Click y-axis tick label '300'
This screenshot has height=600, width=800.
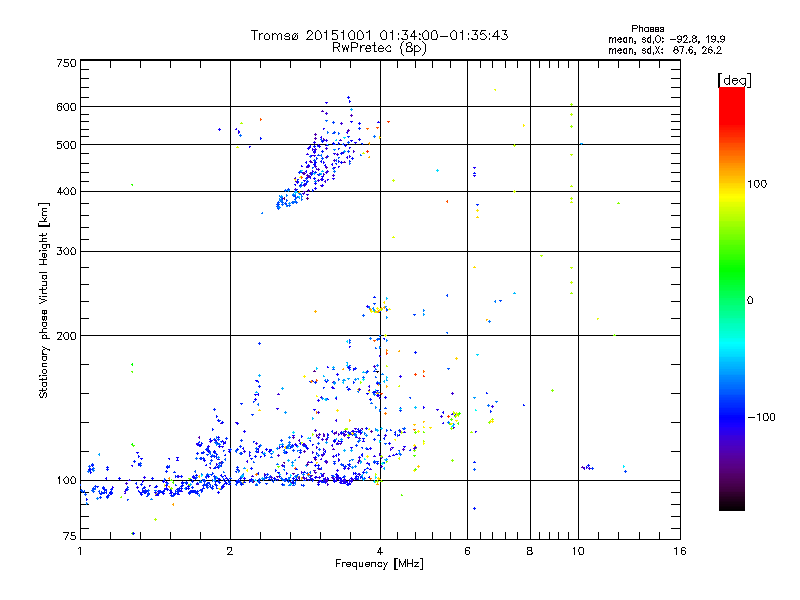pos(66,252)
